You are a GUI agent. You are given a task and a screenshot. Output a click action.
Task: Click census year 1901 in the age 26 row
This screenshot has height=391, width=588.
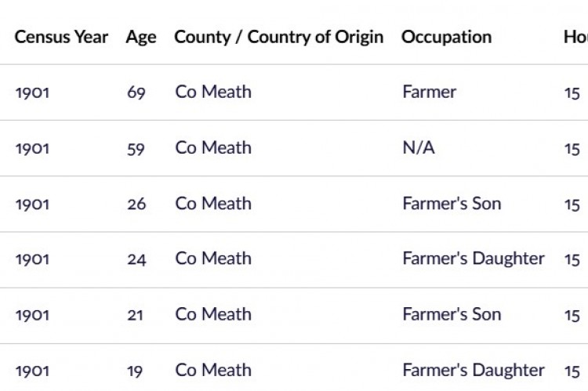[32, 204]
